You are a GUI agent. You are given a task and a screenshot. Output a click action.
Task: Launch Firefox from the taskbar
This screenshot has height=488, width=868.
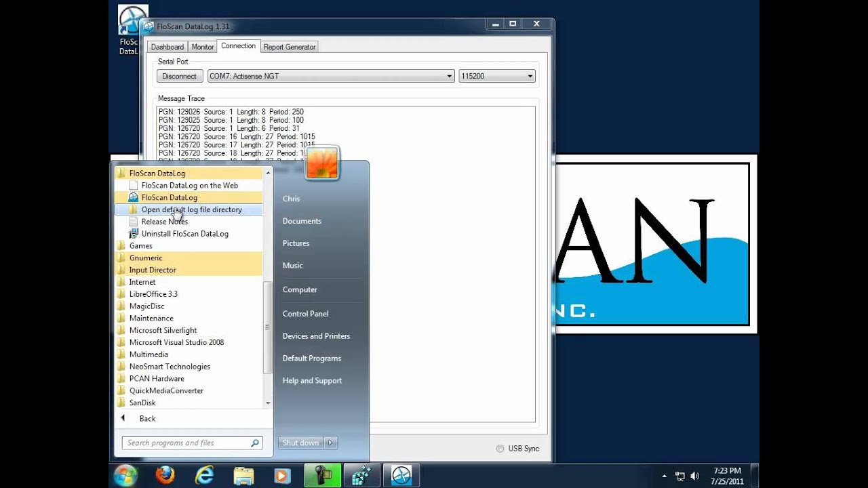click(165, 475)
